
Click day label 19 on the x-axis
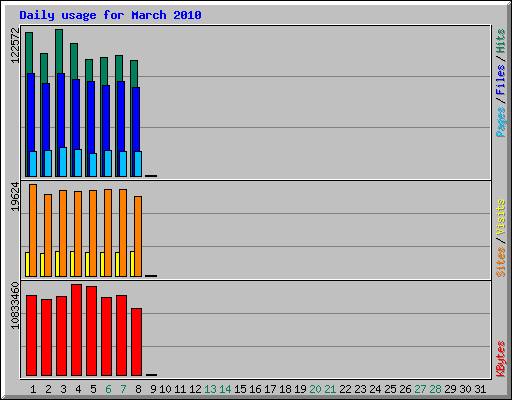tap(300, 389)
